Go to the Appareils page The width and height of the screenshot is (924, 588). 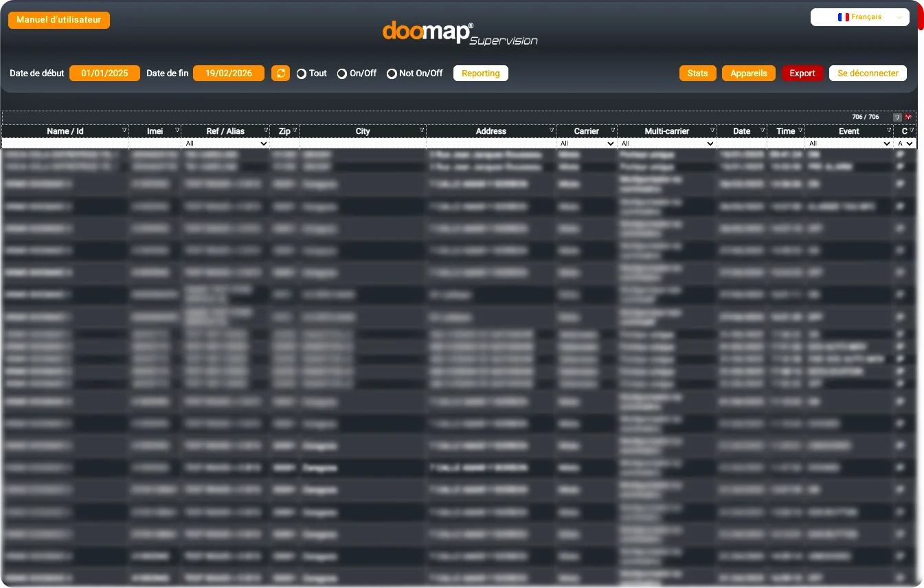pyautogui.click(x=748, y=73)
